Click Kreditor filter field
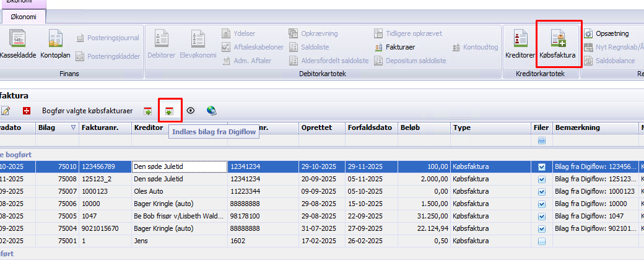The width and height of the screenshot is (644, 276). coord(180,141)
